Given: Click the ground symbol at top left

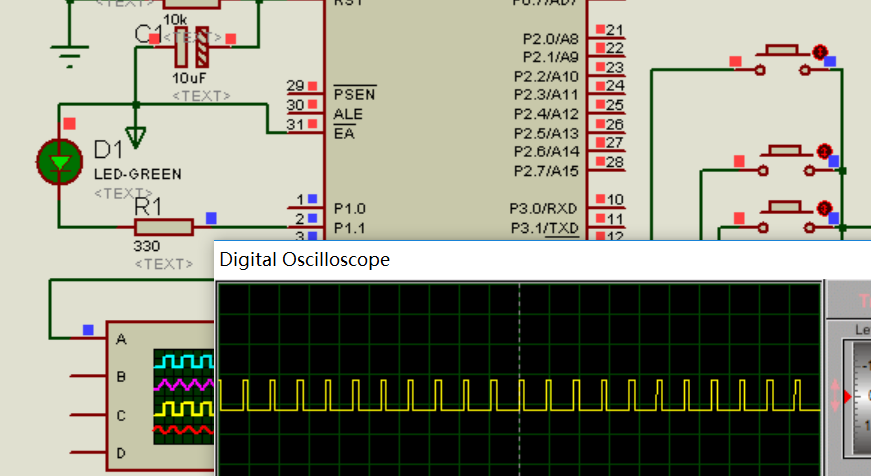Looking at the screenshot, I should point(69,56).
